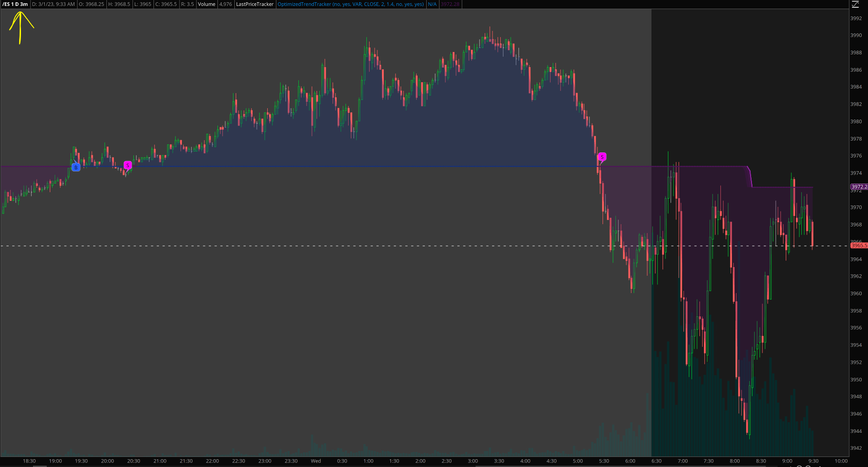Click the red 3965.5 last price bubble
This screenshot has width=868, height=467.
(858, 246)
